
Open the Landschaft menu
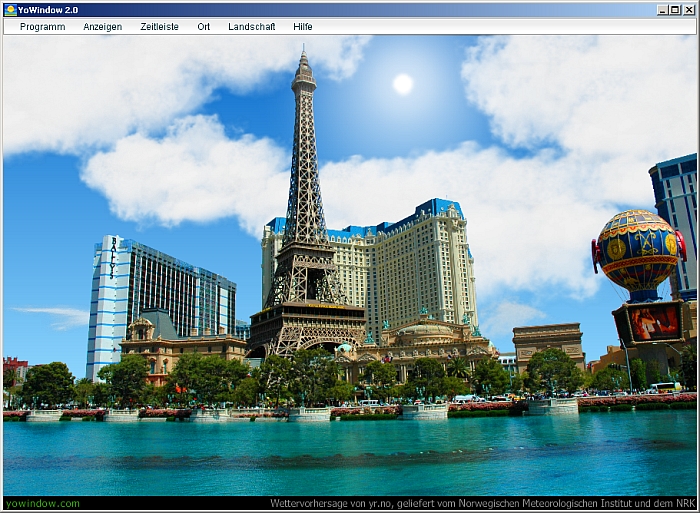point(252,27)
